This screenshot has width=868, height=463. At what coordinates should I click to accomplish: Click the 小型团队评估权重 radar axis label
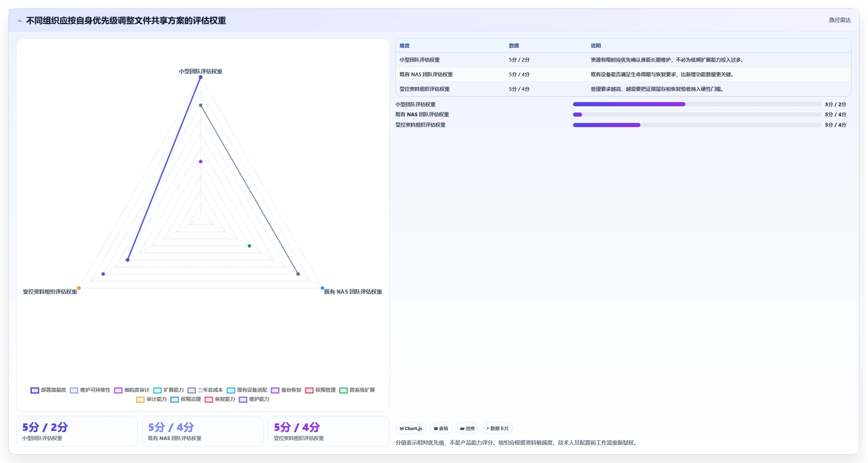tap(200, 72)
